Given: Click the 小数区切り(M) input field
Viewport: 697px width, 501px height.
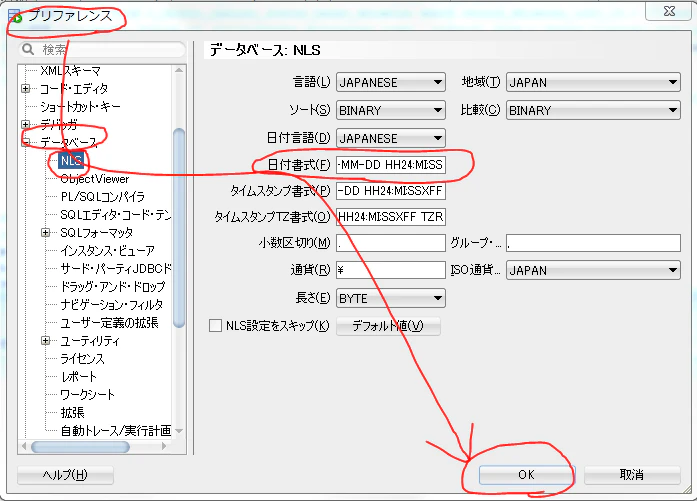Looking at the screenshot, I should [x=391, y=243].
